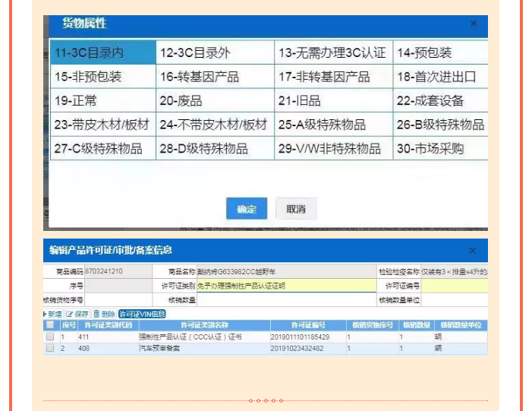This screenshot has width=532, height=411.
Task: Choose 13-无需办理3C认证 attribute
Action: pyautogui.click(x=333, y=53)
